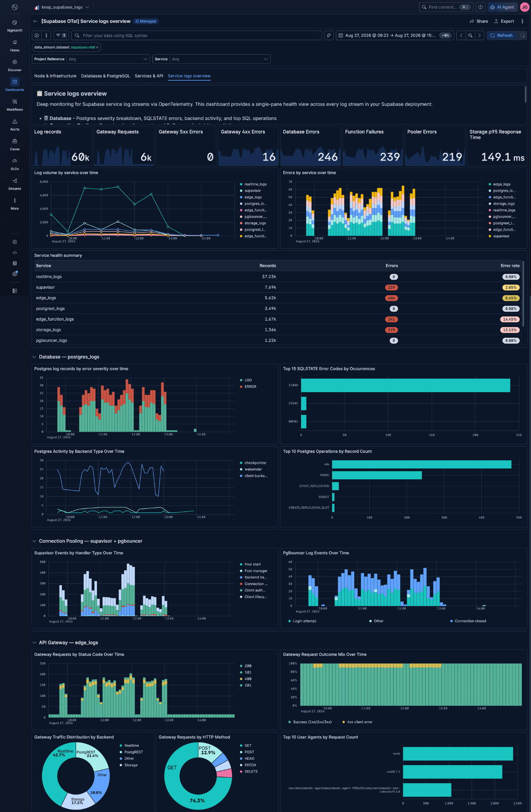531x812 pixels.
Task: Click the GET color dot in HTTP Method legend
Action: coord(241,745)
